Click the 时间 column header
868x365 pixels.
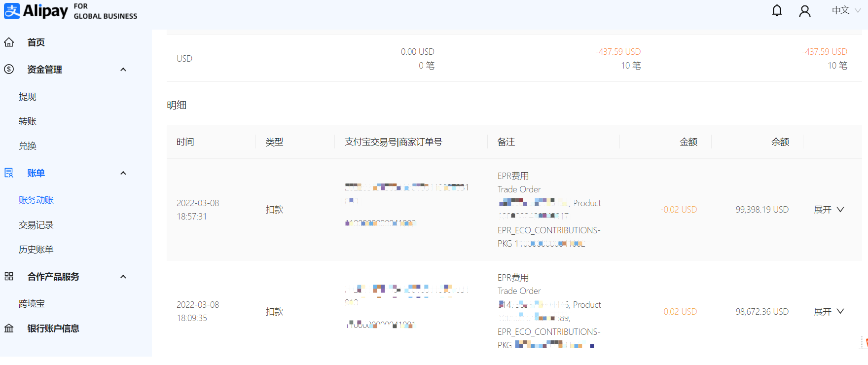click(185, 142)
